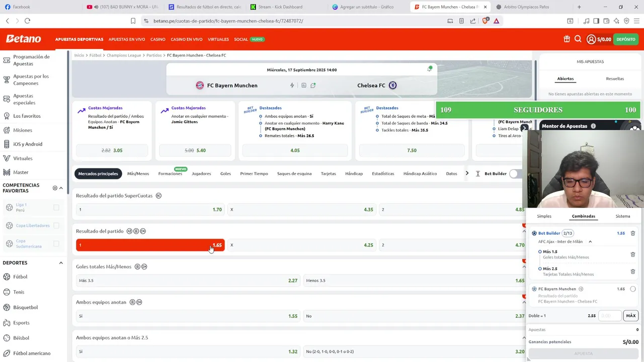Open Apuestas en Vivo menu
This screenshot has height=362, width=644.
(x=127, y=39)
